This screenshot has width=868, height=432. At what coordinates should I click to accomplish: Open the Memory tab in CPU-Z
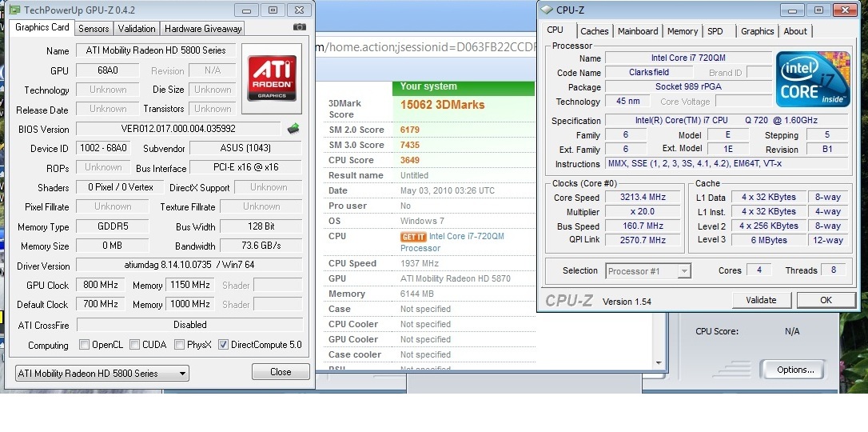click(682, 31)
